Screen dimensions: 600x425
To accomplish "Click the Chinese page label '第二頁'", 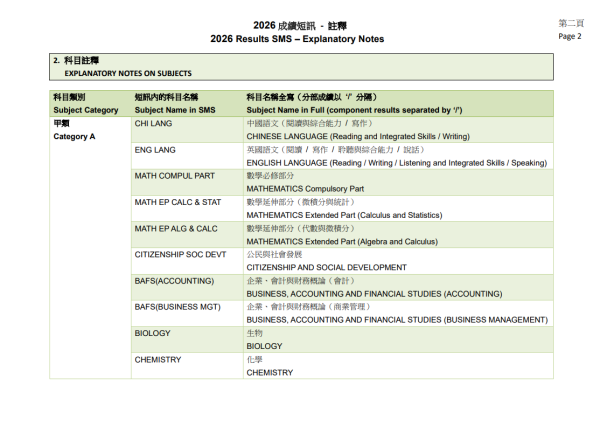I will 571,24.
